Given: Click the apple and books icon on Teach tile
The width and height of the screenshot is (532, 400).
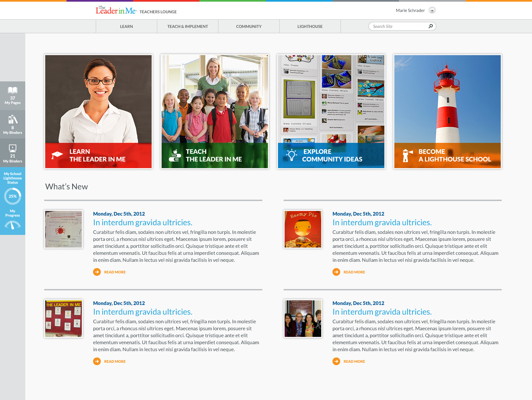Looking at the screenshot, I should pyautogui.click(x=175, y=155).
